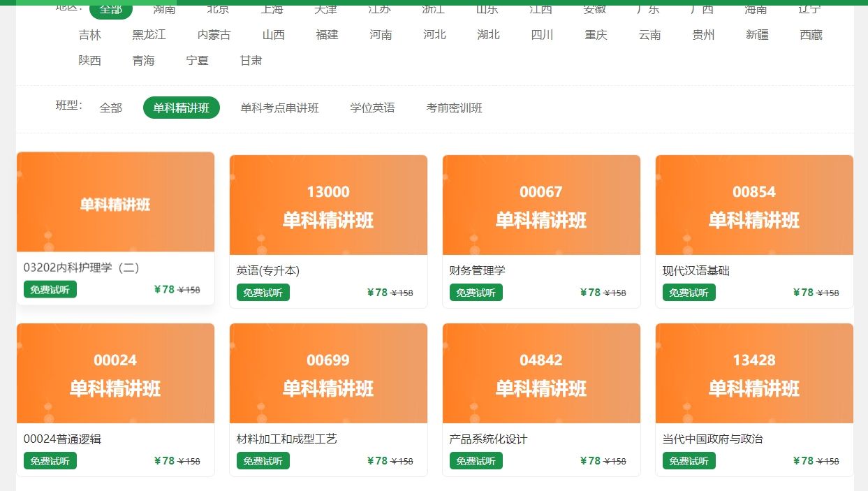Select the 新疆 region filter
Image resolution: width=868 pixels, height=491 pixels.
pyautogui.click(x=757, y=35)
